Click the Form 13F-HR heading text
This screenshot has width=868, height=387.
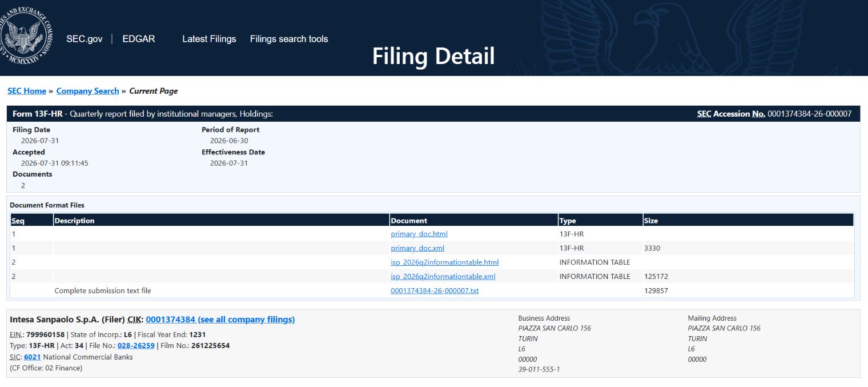point(38,114)
